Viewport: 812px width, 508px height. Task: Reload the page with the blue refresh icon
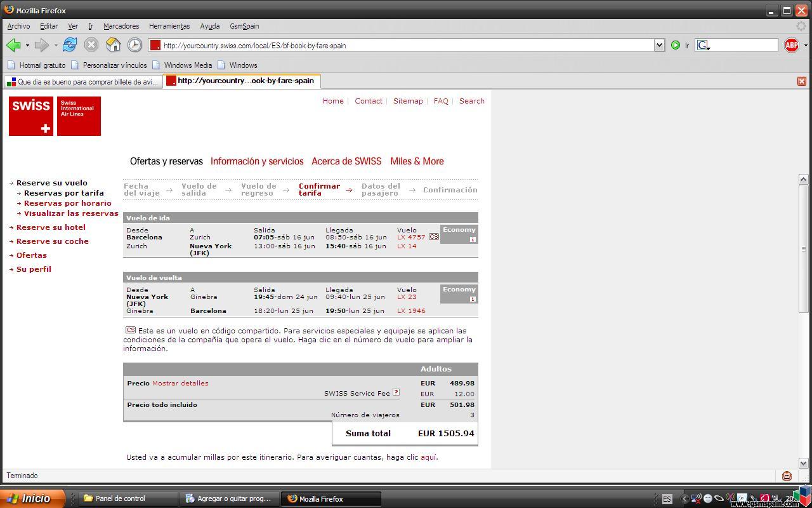70,44
